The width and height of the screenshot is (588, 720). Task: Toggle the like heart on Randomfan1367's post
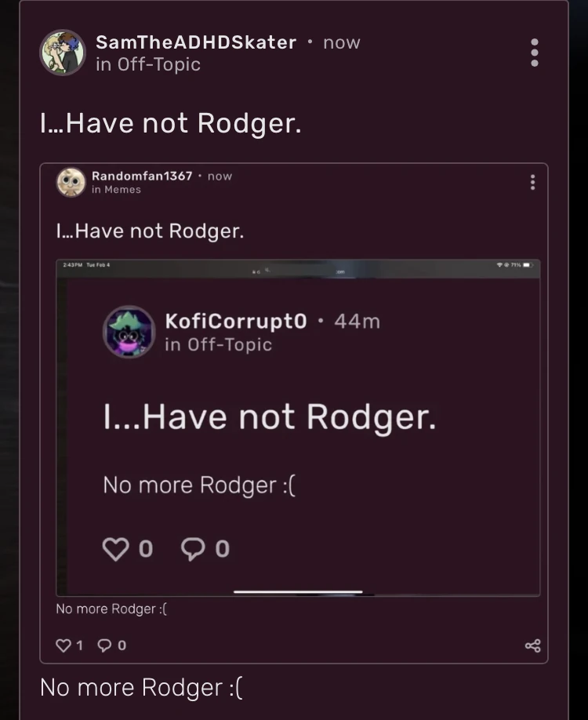pyautogui.click(x=62, y=645)
